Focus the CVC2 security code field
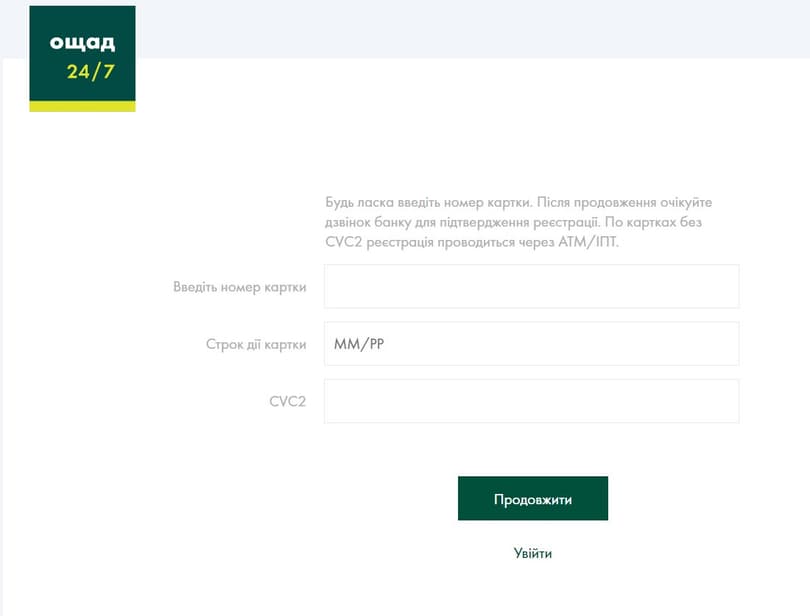The width and height of the screenshot is (810, 616). tap(531, 401)
